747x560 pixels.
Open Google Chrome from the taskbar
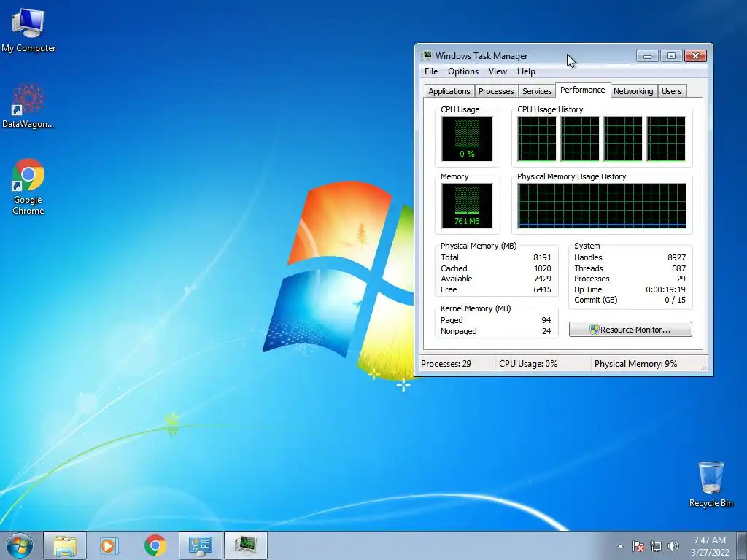pos(155,545)
